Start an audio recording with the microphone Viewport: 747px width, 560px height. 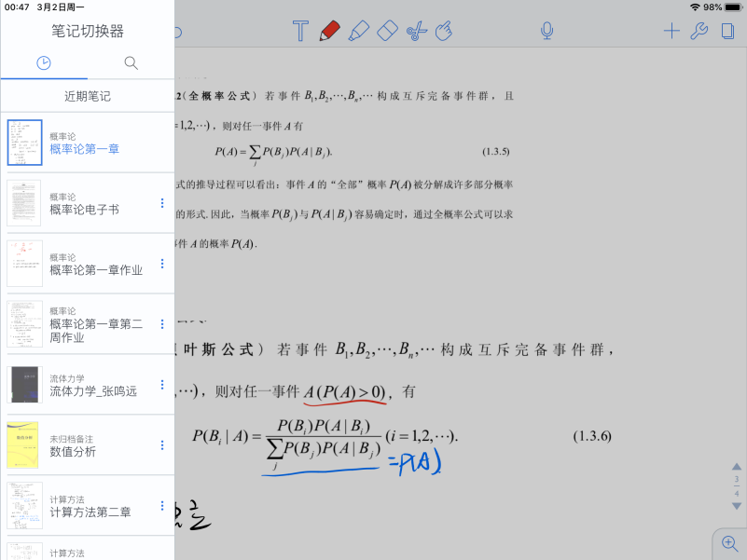(546, 31)
